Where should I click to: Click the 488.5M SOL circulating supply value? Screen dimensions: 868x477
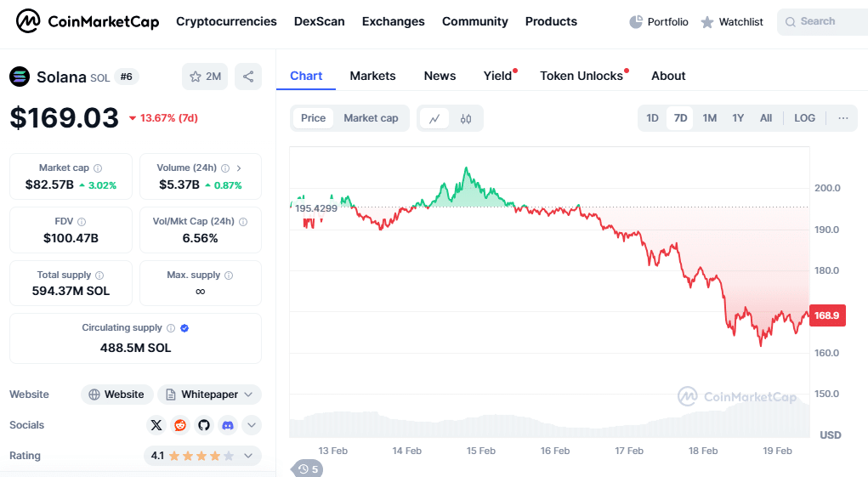click(136, 348)
